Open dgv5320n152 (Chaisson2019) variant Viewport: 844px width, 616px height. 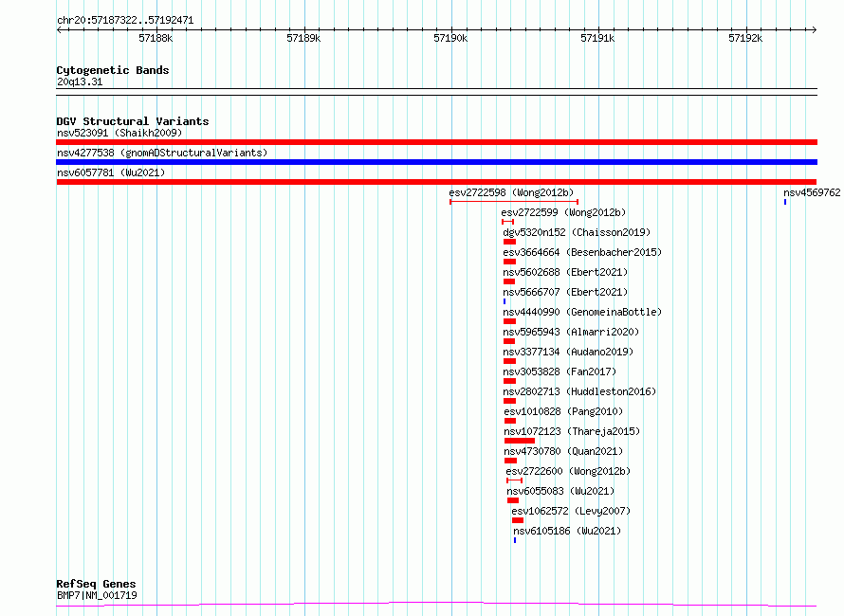pyautogui.click(x=577, y=232)
